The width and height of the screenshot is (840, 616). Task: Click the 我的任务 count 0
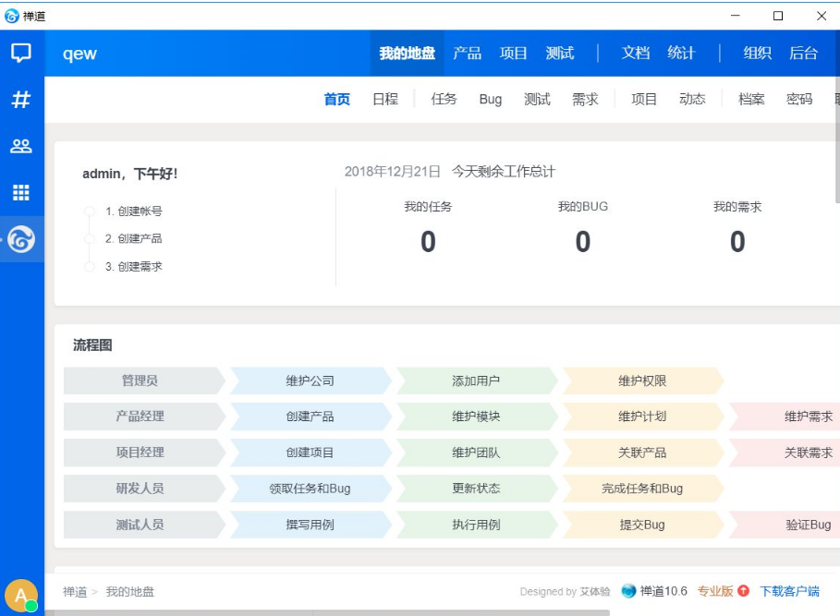[428, 241]
